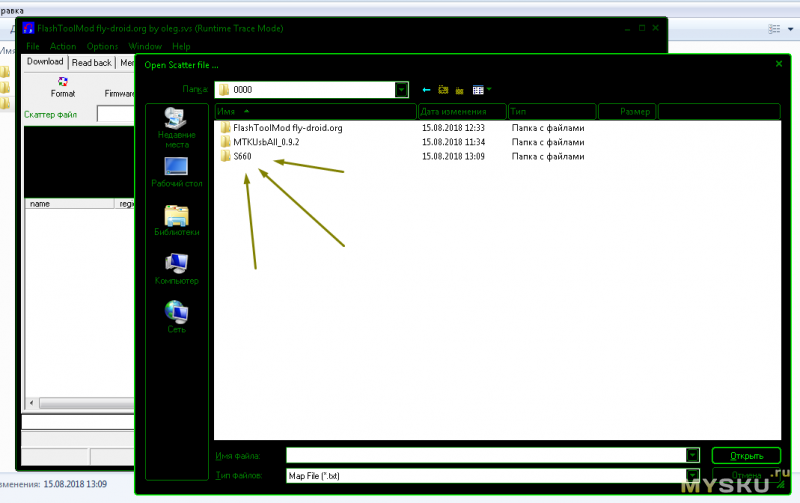The image size is (800, 503).
Task: Click the date 15.08.2018 11:34 of MTKUsbAll_0.9.2
Action: click(453, 142)
